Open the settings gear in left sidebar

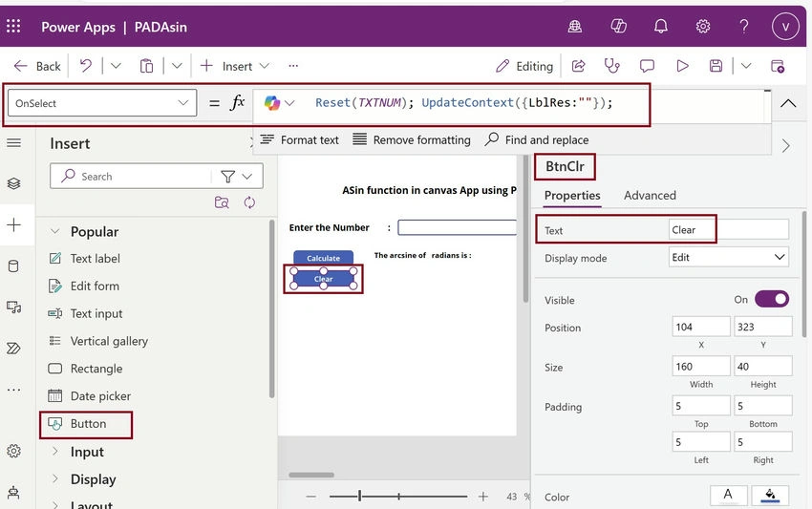click(14, 451)
